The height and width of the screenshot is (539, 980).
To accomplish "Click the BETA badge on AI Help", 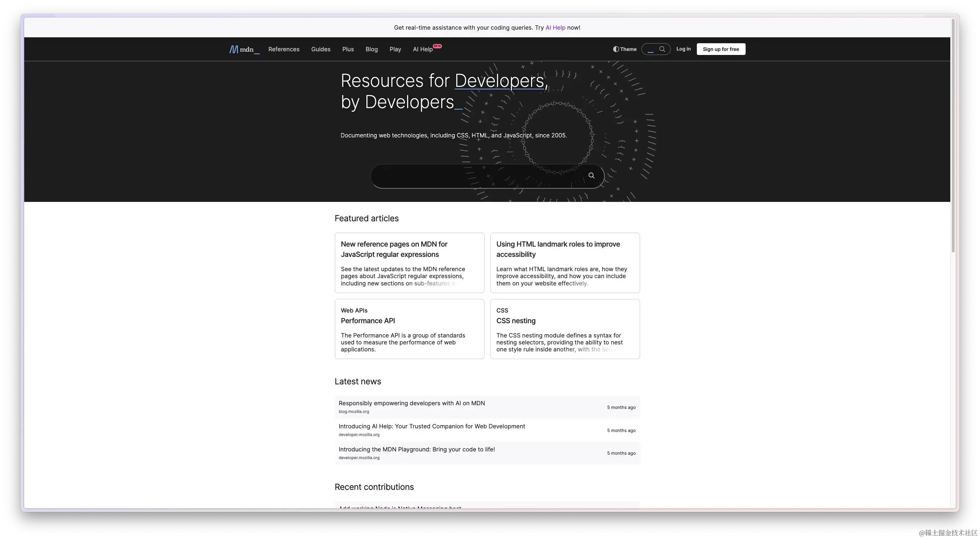I will point(438,46).
